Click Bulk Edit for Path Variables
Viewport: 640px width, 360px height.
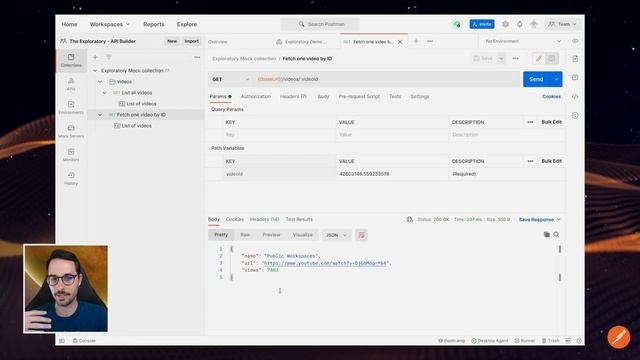(x=551, y=161)
